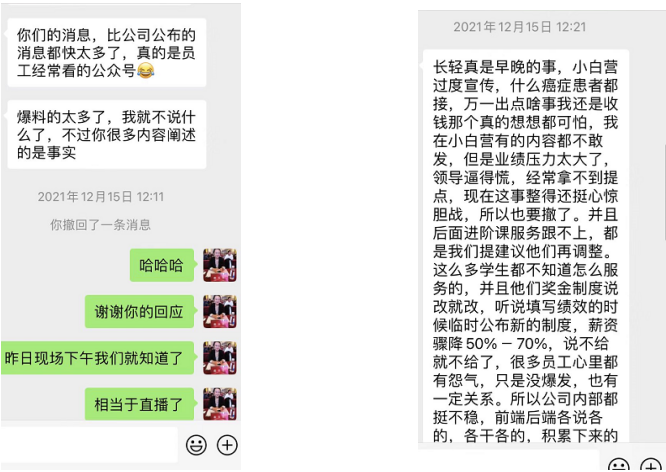
Task: Tap the long message starting 长轻真是早晚的事
Action: (526, 246)
